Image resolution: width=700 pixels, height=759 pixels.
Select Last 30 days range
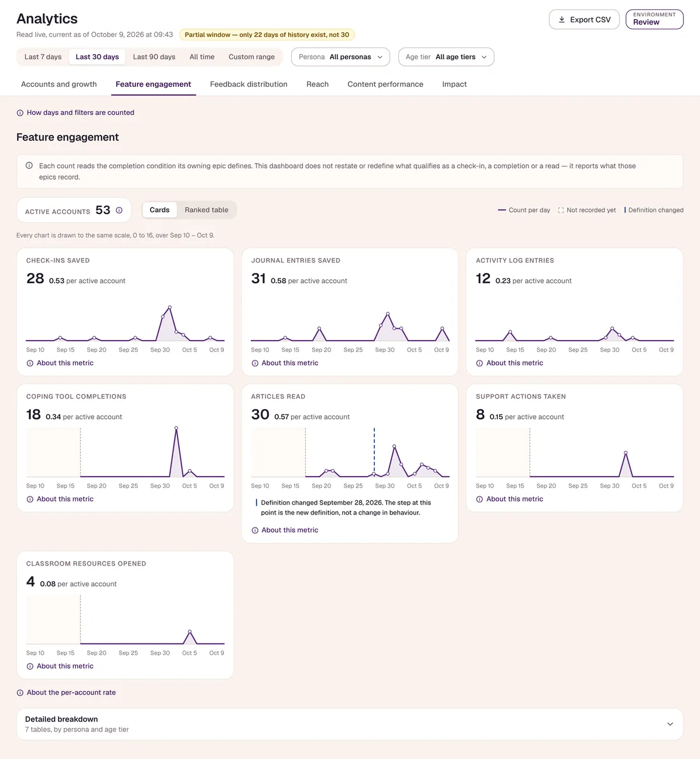[x=97, y=57]
